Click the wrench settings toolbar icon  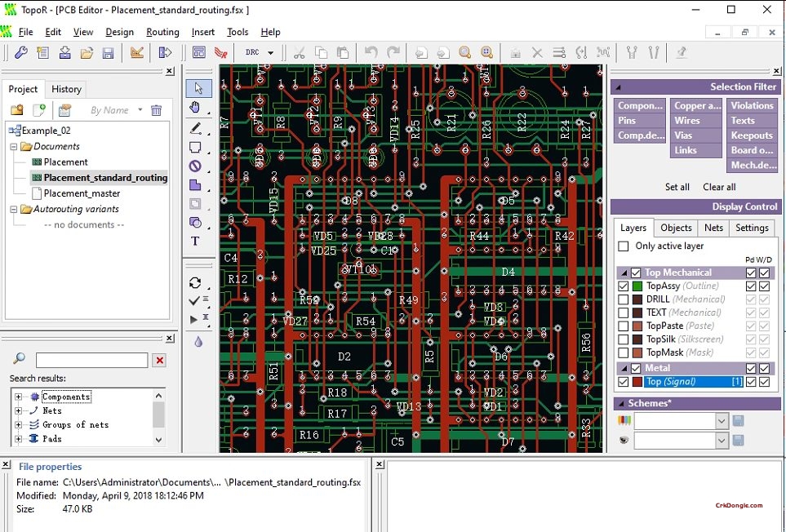(21, 53)
